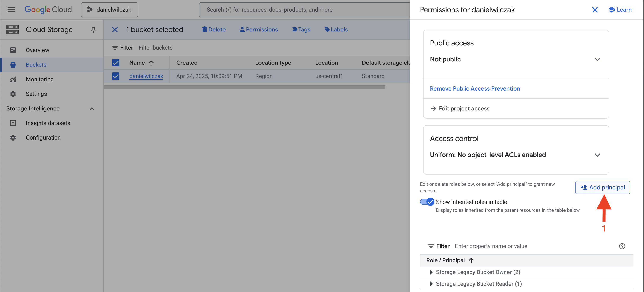
Task: Click Edit project access
Action: (460, 108)
